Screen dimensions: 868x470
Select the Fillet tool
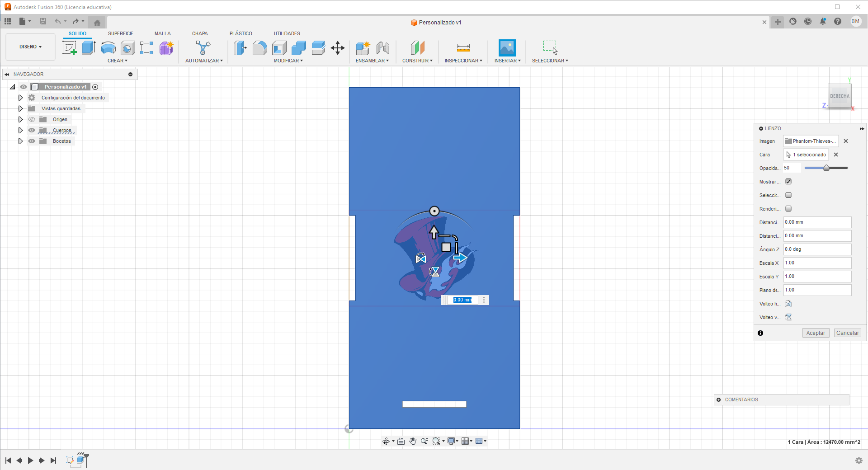point(259,48)
